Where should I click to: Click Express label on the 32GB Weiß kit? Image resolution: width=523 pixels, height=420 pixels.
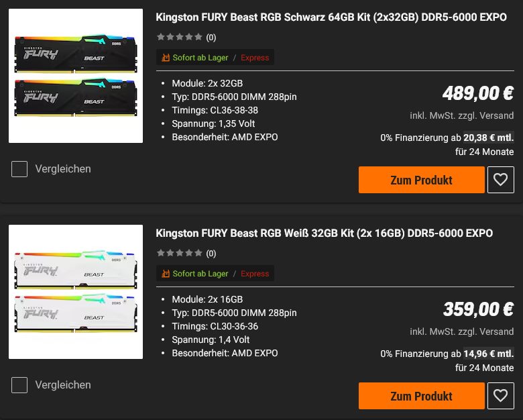tap(255, 274)
